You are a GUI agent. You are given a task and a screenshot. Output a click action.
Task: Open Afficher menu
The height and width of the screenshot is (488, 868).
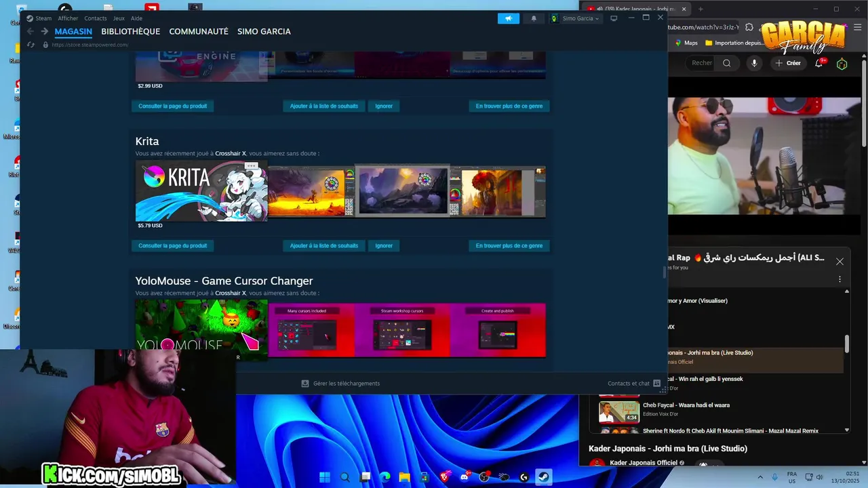pos(68,18)
